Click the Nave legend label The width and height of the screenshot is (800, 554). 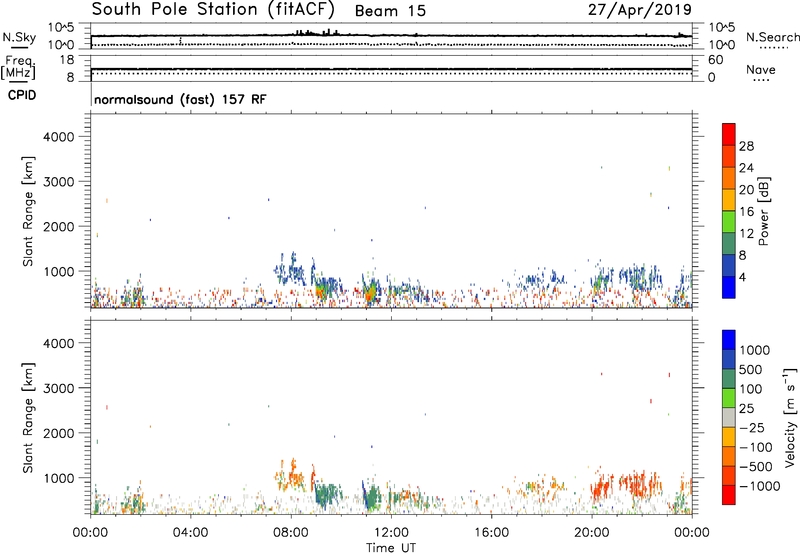pos(761,70)
